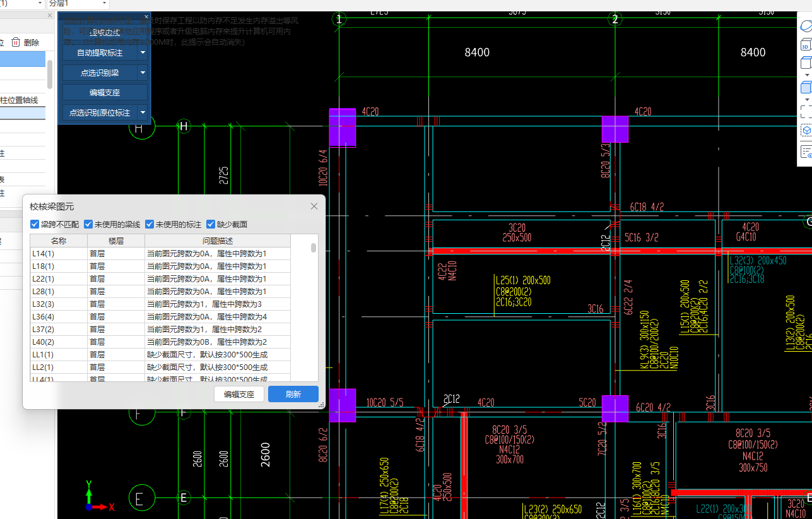Image resolution: width=812 pixels, height=519 pixels.
Task: Toggle the 未使用的标注 checkbox
Action: pos(150,224)
